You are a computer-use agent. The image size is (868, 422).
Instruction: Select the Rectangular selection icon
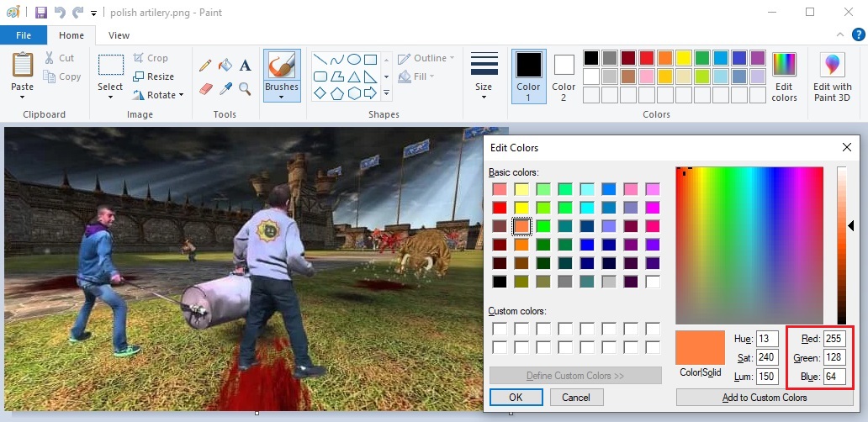(111, 65)
